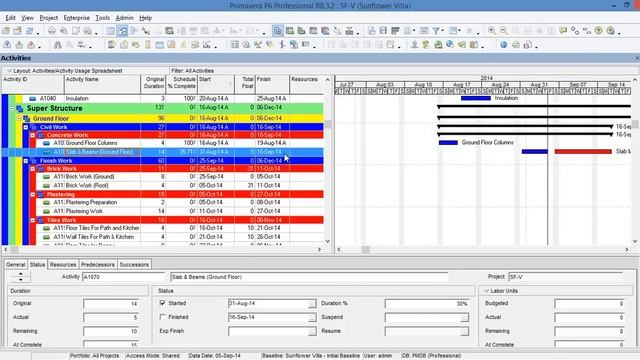Toggle the Finished checkbox
640x360 pixels.
pos(162,317)
